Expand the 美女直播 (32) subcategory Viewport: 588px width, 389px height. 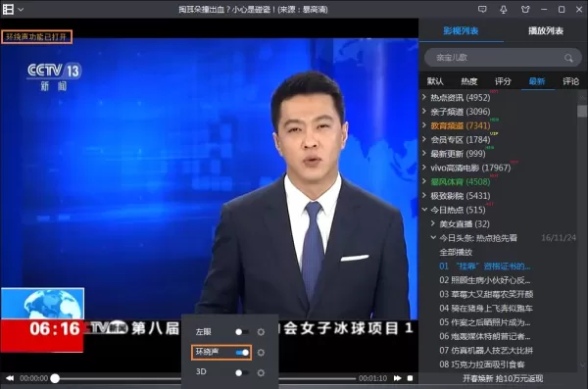tap(433, 223)
